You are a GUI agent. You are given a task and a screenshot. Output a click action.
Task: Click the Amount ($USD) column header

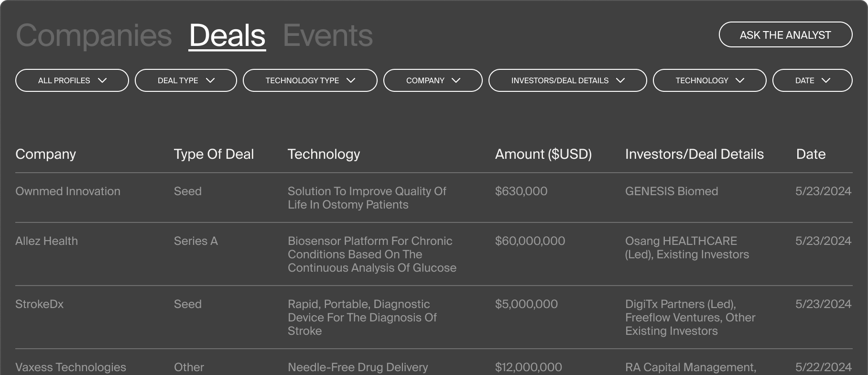point(543,154)
